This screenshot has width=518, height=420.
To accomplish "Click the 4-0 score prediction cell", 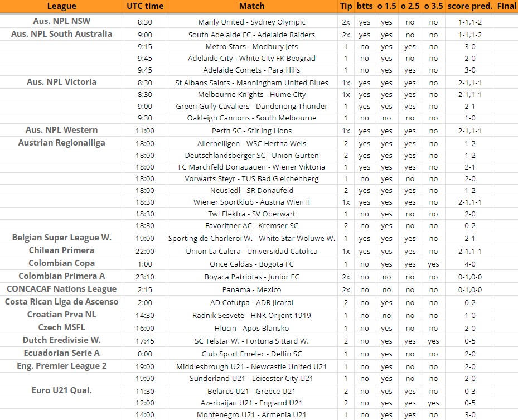I will tap(469, 264).
